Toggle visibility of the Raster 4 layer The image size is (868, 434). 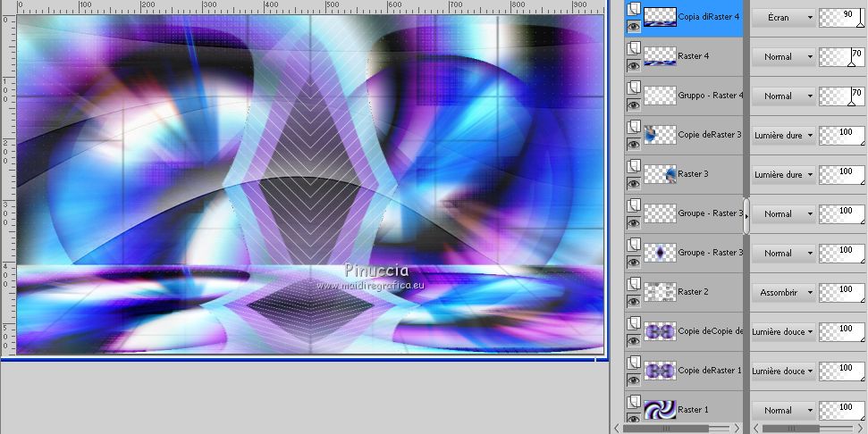(634, 66)
